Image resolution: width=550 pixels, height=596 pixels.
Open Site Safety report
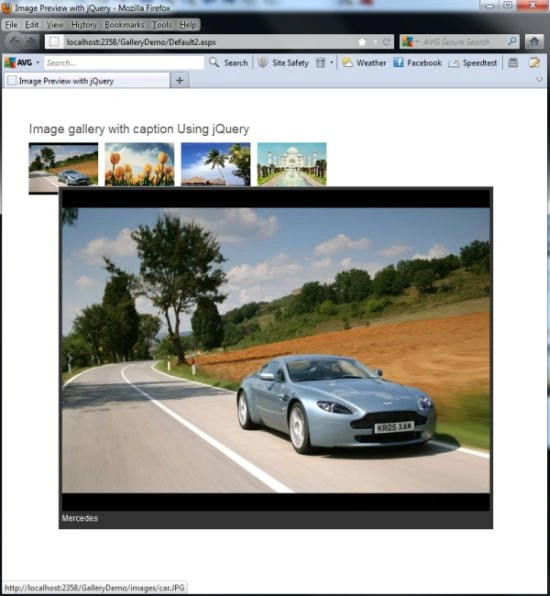283,63
